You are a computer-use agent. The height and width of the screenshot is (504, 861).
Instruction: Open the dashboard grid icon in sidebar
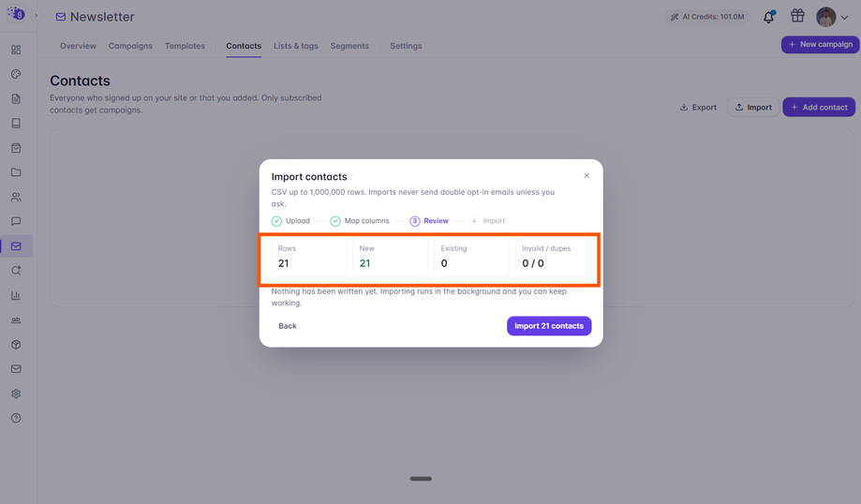coord(16,50)
